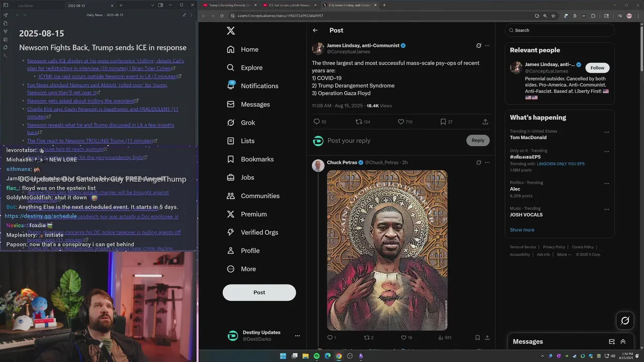Repost Chuck Petras's reply
Viewport: 644px width, 362px height.
(367, 338)
